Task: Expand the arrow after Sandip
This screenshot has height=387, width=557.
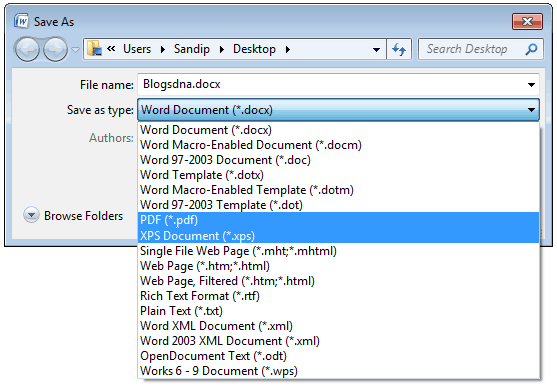Action: 222,49
